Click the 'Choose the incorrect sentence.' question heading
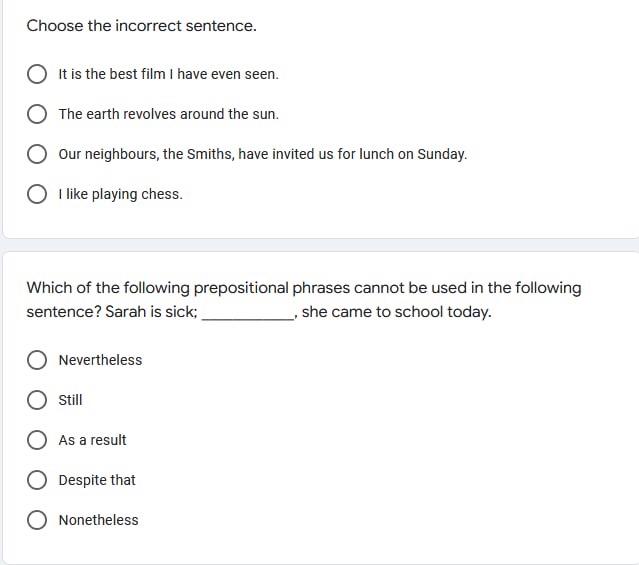This screenshot has width=639, height=565. pyautogui.click(x=141, y=26)
